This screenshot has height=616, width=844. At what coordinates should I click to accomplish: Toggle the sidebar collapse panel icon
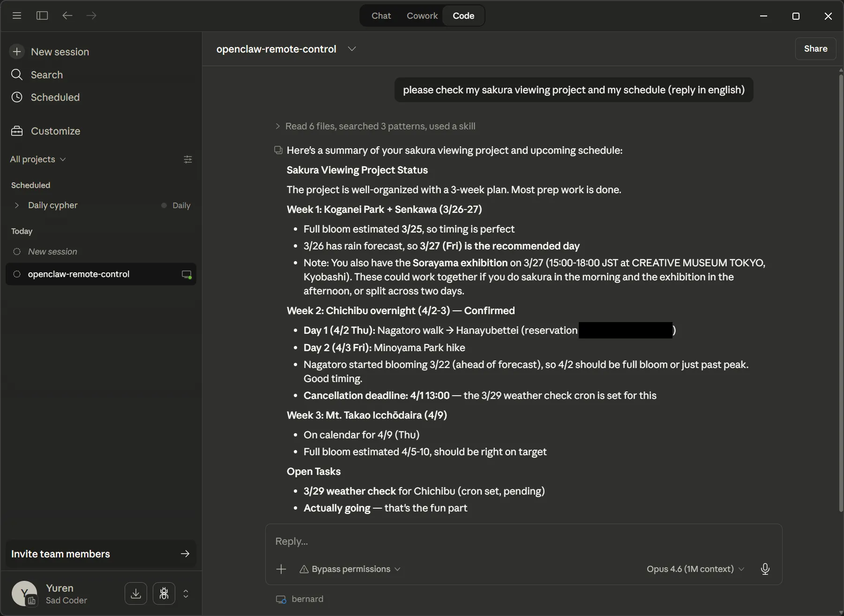click(42, 15)
